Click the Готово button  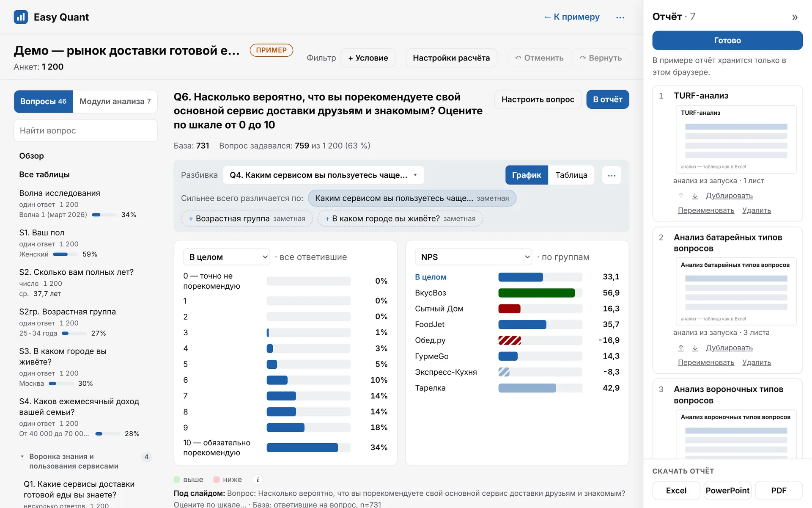[727, 40]
